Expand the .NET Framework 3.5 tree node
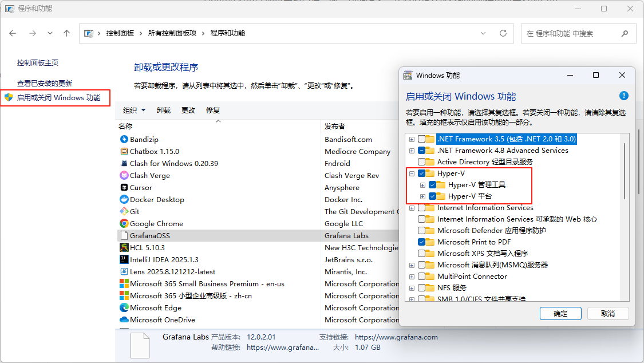 point(412,139)
